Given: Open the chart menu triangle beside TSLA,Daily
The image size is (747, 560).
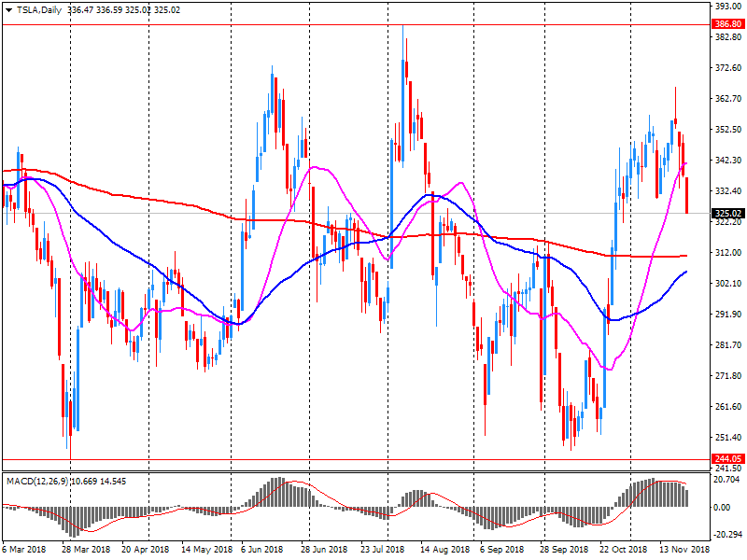Looking at the screenshot, I should (x=8, y=10).
